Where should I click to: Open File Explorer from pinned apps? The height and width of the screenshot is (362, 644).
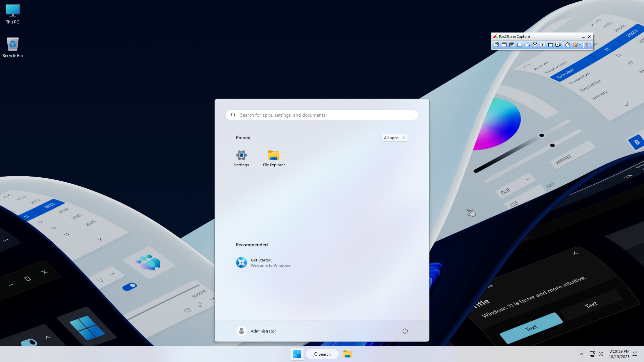(274, 159)
